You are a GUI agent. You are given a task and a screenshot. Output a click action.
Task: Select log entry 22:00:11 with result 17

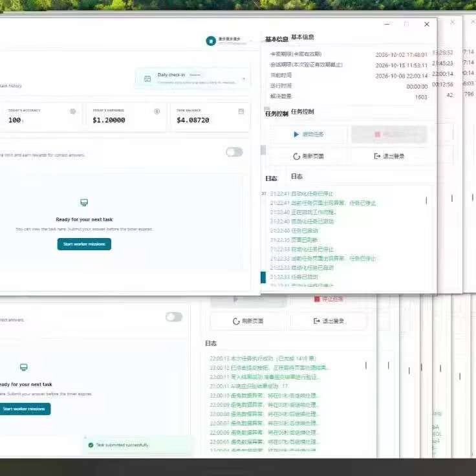pyautogui.click(x=248, y=386)
